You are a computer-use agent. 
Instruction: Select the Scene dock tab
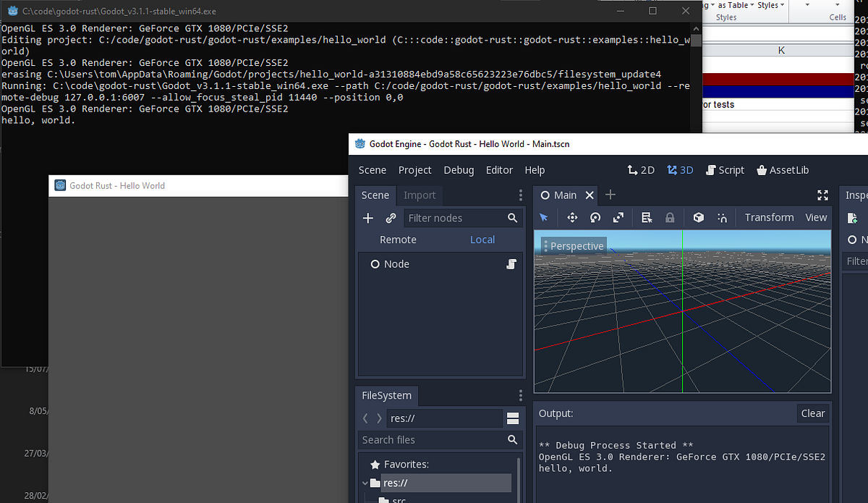pos(375,195)
